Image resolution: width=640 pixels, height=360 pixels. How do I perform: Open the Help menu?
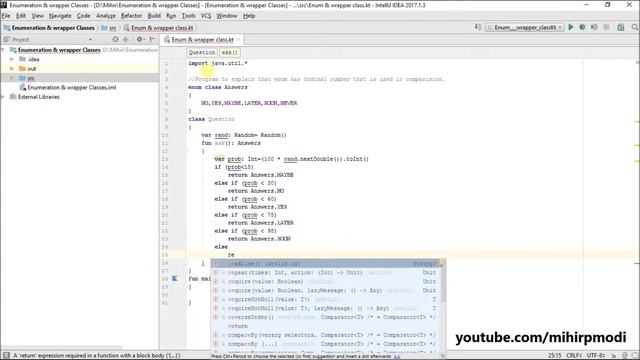coord(249,16)
